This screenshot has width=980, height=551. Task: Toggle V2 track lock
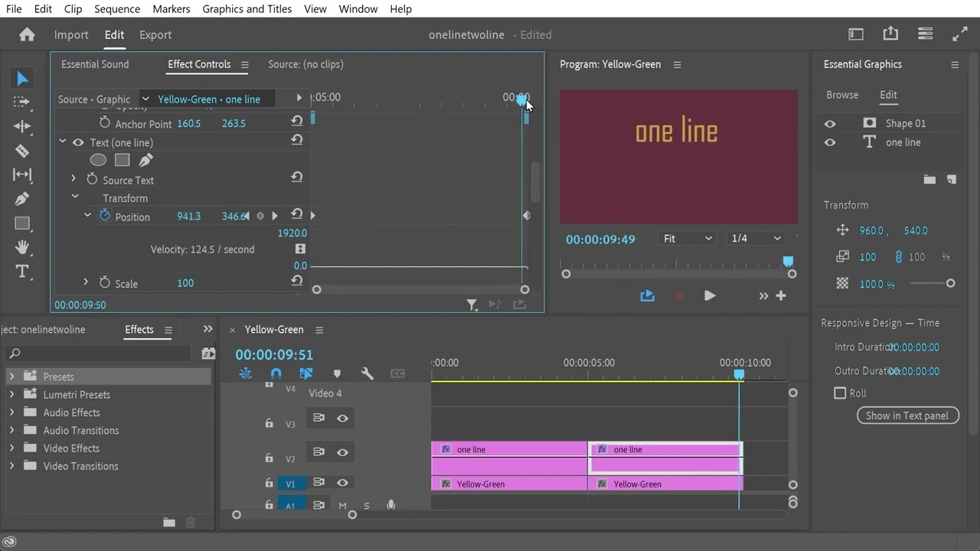269,458
